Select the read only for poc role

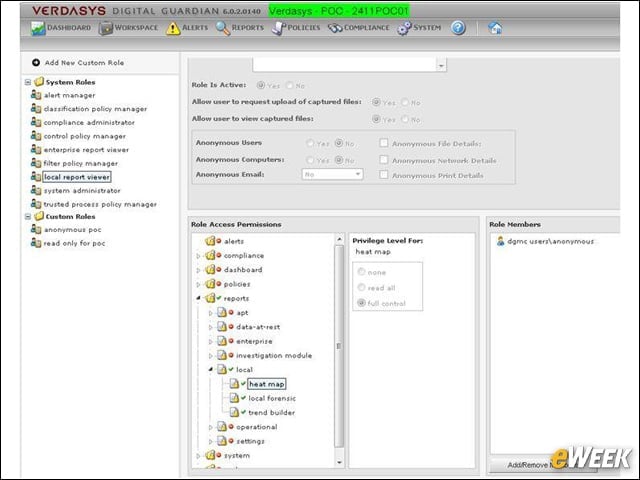point(74,243)
